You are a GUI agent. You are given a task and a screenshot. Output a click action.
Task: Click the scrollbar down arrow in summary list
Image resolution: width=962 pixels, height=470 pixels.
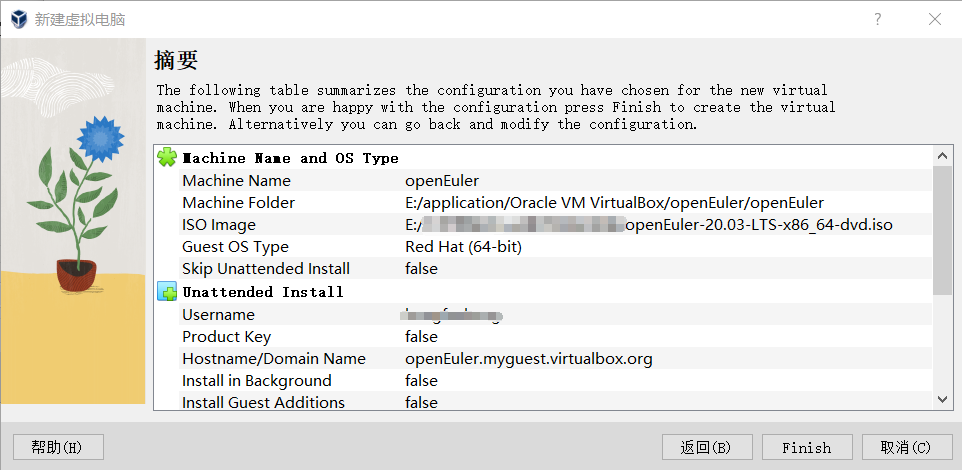(x=943, y=399)
